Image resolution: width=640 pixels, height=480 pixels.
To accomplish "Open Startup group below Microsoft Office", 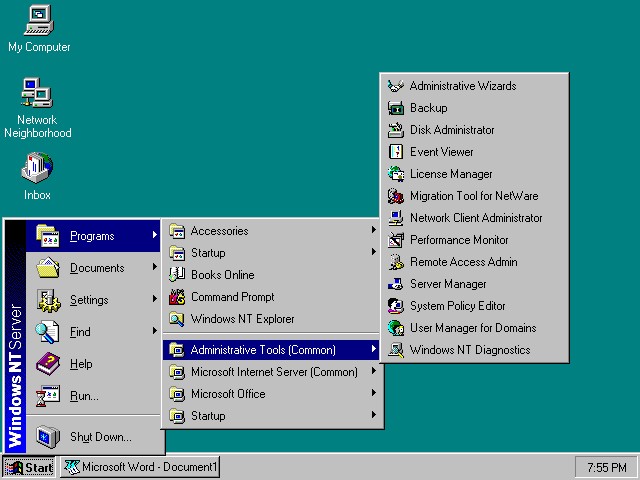I will [271, 416].
